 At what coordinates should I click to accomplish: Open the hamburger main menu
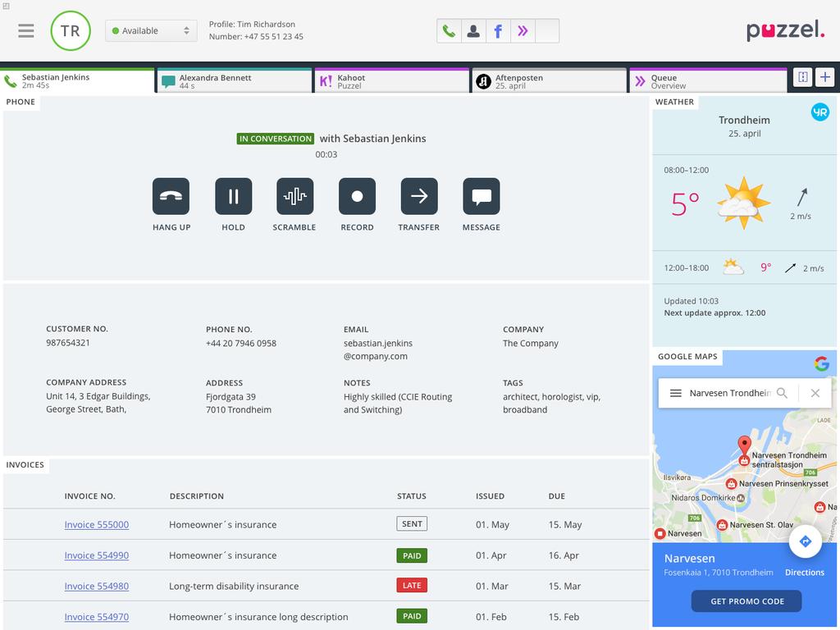click(25, 30)
